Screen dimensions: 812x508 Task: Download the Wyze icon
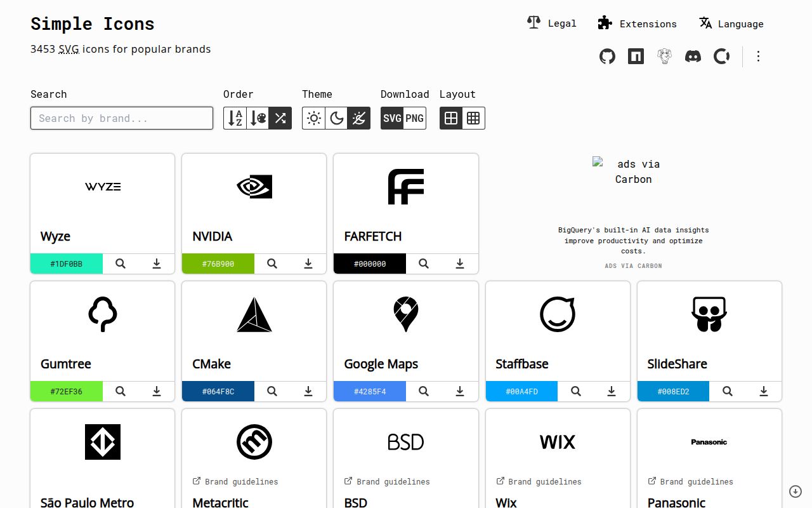(x=157, y=264)
